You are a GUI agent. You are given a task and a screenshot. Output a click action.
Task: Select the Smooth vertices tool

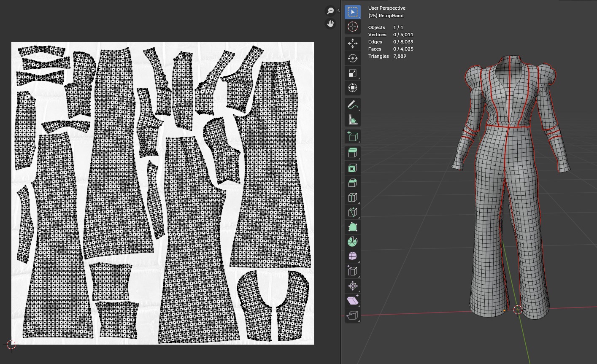353,256
